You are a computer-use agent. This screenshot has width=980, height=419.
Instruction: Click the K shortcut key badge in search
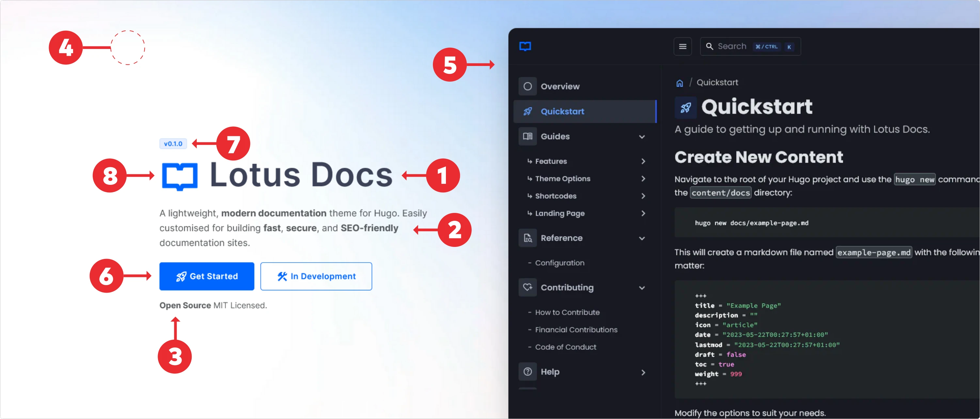[789, 47]
